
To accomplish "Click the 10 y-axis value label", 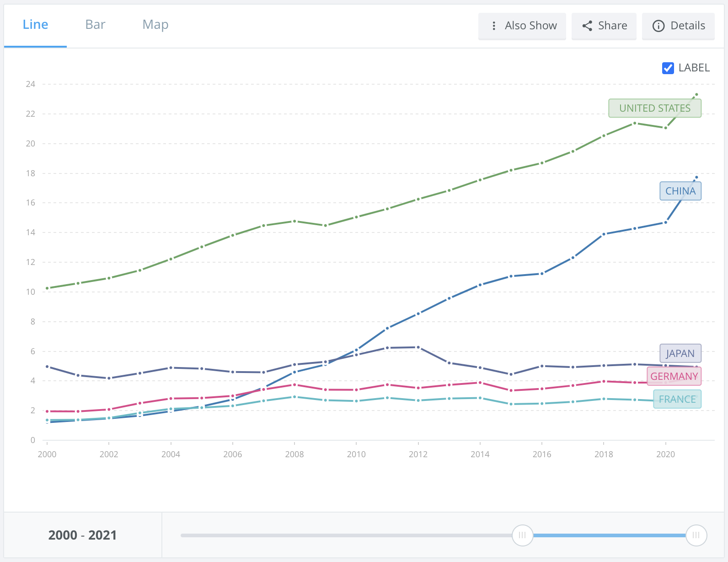I will tap(31, 292).
